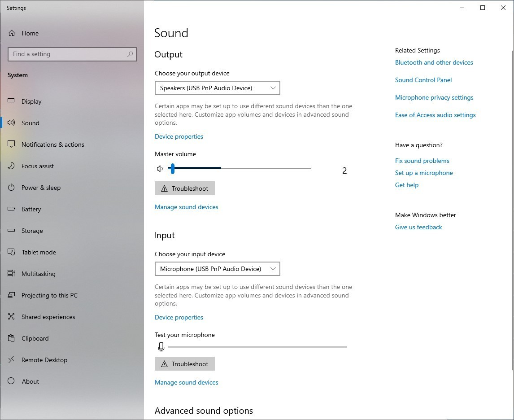This screenshot has height=420, width=514.
Task: Click the Display monitor icon
Action: pos(12,101)
